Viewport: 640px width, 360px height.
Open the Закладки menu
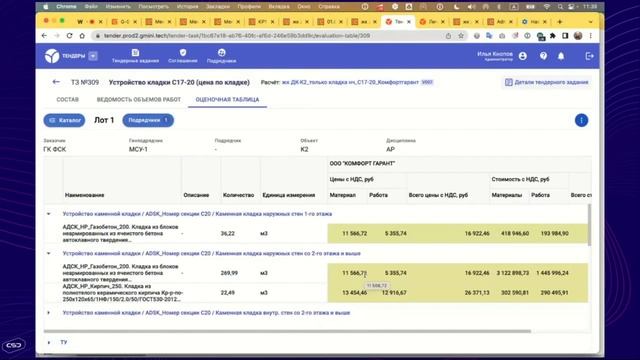(x=218, y=7)
